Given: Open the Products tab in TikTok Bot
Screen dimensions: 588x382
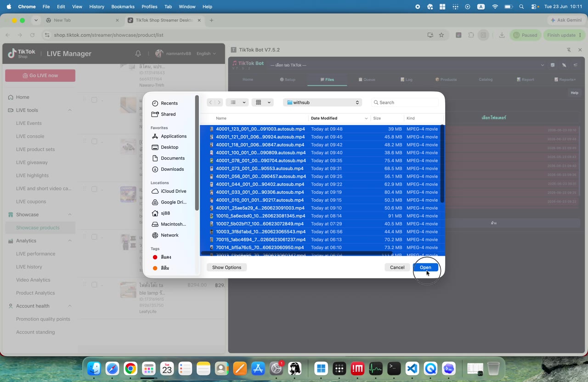Looking at the screenshot, I should tap(446, 79).
